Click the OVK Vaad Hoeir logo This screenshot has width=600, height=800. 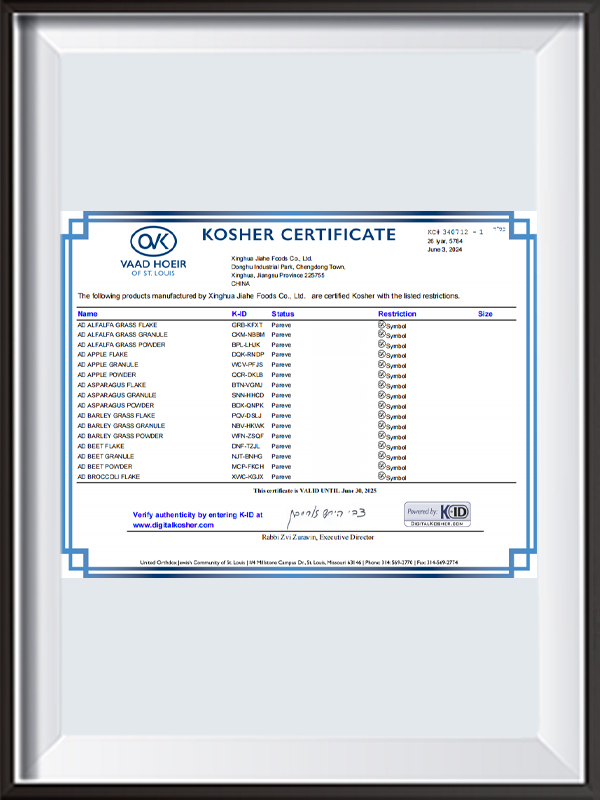[153, 250]
